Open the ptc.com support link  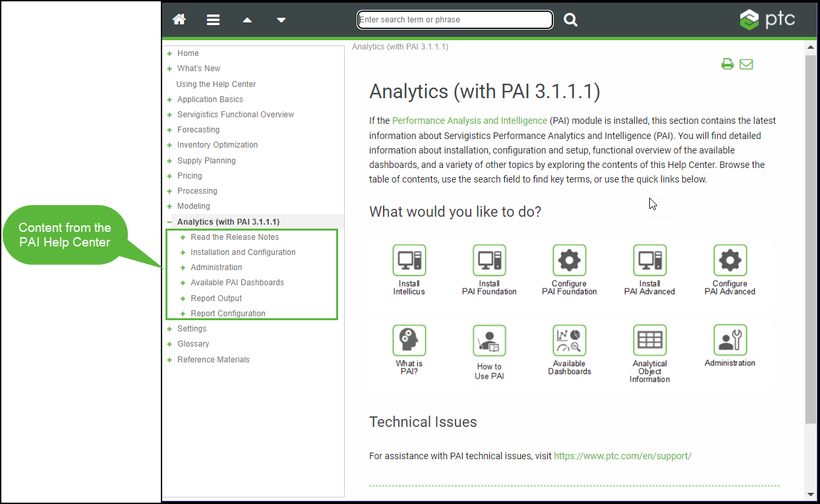pyautogui.click(x=623, y=456)
